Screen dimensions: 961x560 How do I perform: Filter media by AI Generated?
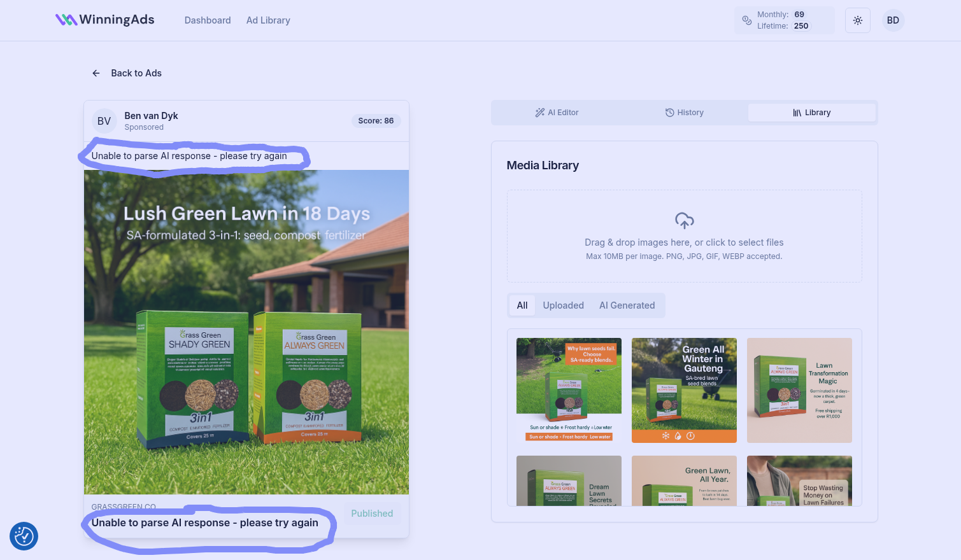(627, 305)
